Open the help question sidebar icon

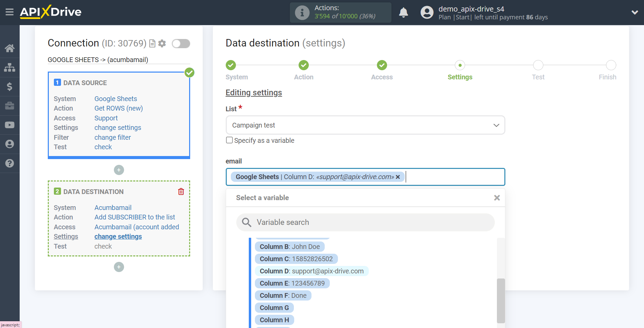point(9,163)
